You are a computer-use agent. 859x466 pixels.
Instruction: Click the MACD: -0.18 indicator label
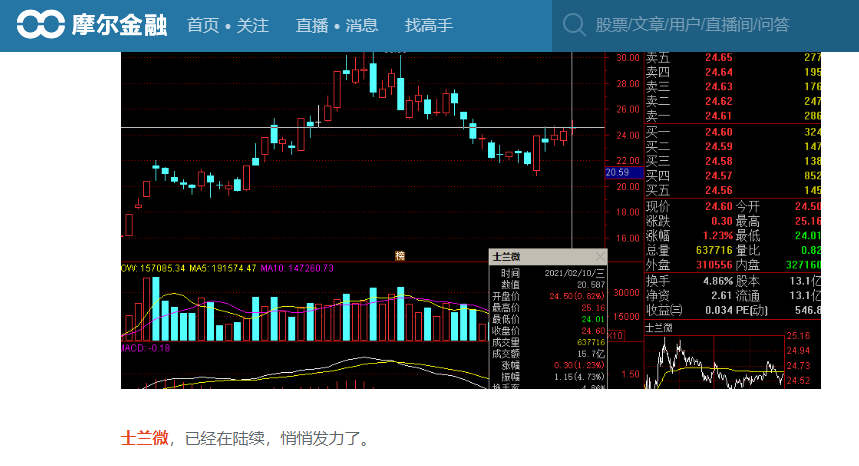click(146, 348)
